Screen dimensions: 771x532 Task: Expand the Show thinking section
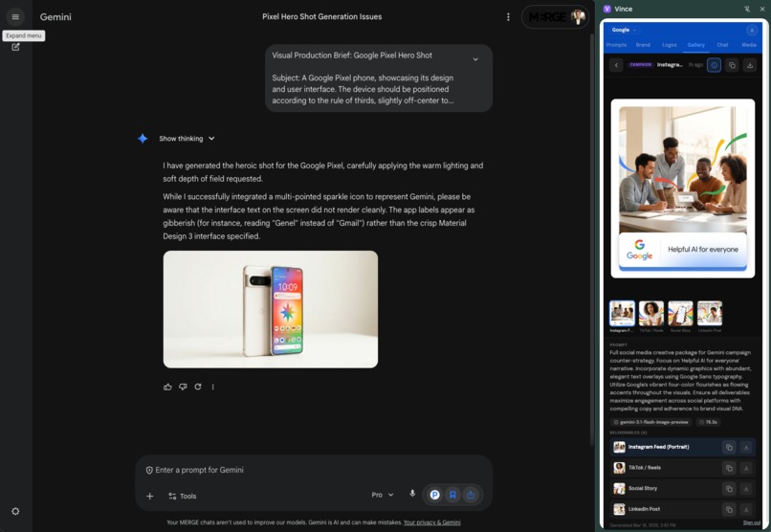coord(187,139)
